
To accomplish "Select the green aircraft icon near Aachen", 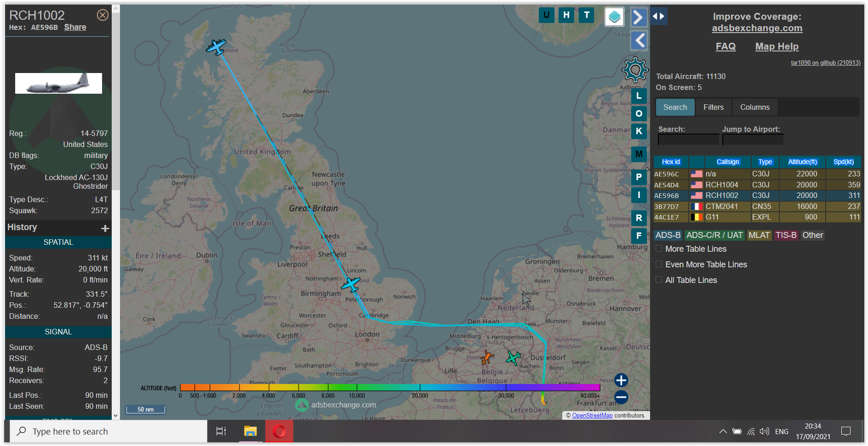I will [514, 357].
